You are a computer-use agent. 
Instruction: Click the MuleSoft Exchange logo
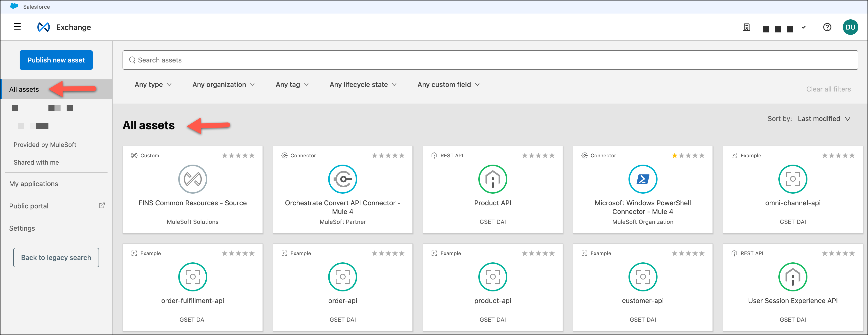click(43, 27)
